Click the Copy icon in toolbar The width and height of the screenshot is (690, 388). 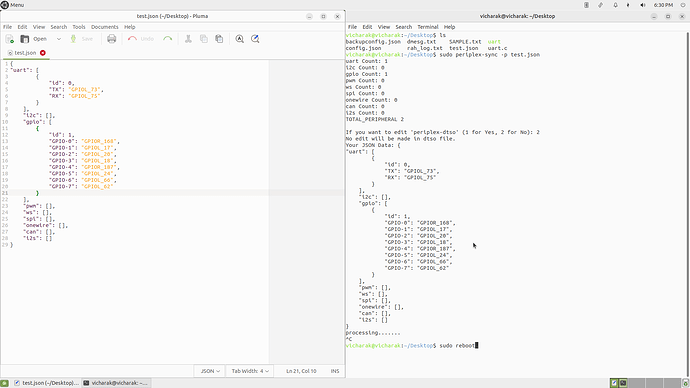point(203,39)
